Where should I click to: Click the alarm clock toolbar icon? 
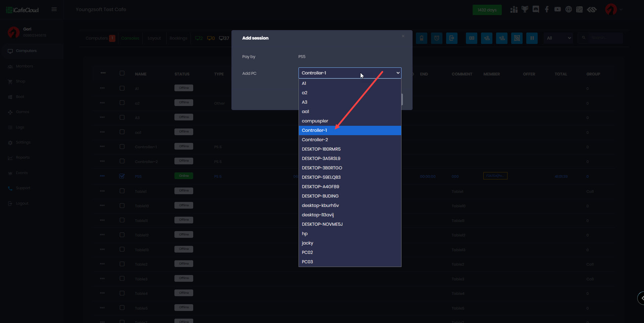437,38
